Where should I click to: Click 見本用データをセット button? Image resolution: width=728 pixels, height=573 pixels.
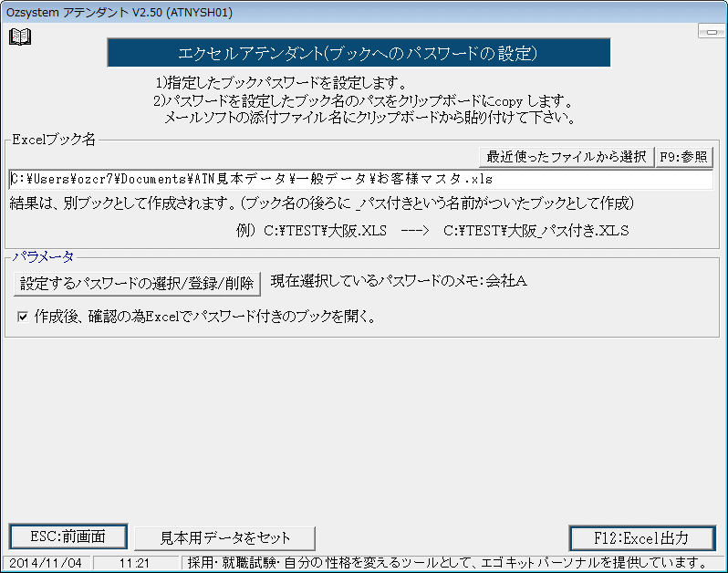(225, 537)
